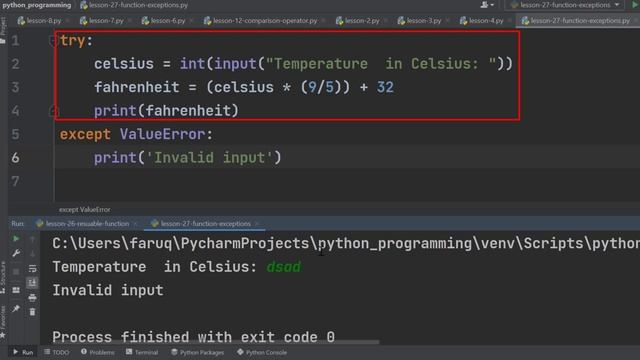Click the down stack trace arrow icon

[33, 253]
